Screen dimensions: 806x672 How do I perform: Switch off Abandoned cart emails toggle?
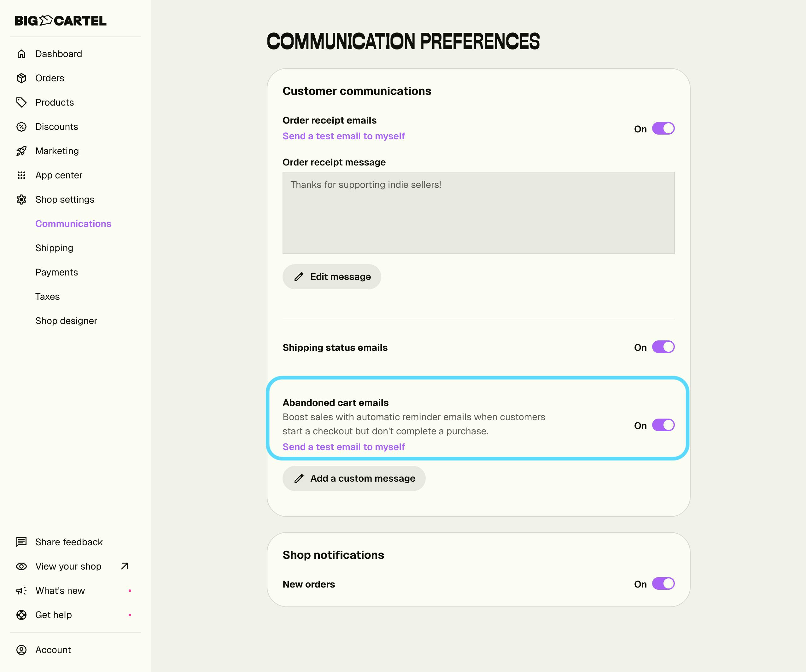tap(663, 425)
